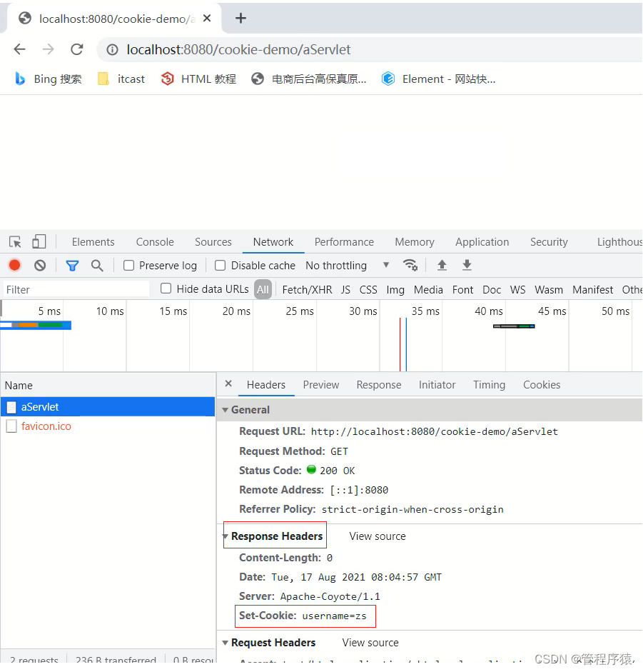The image size is (643, 672).
Task: Click View source beside Request Headers
Action: point(370,643)
